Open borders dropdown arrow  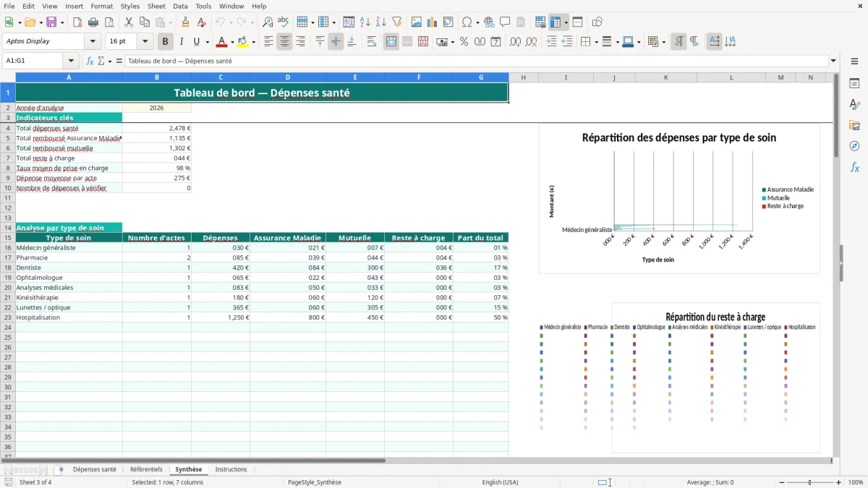tap(596, 42)
